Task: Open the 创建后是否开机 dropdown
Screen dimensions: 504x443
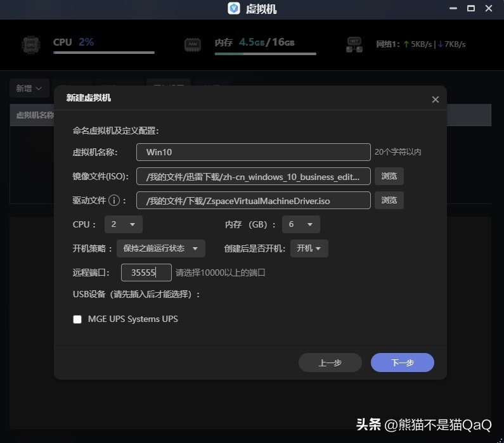Action: point(309,248)
